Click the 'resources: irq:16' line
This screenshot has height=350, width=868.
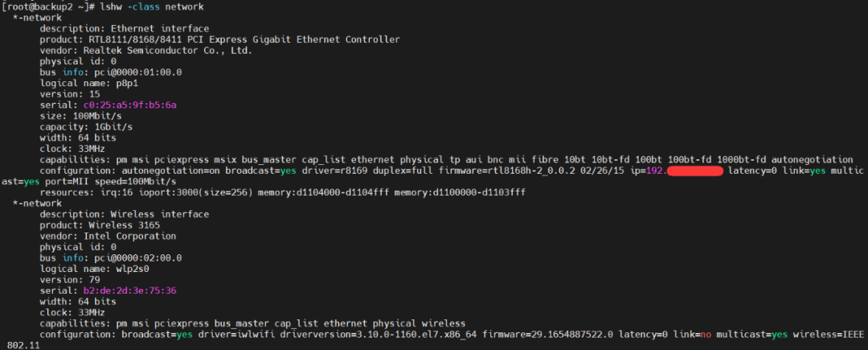[x=282, y=192]
